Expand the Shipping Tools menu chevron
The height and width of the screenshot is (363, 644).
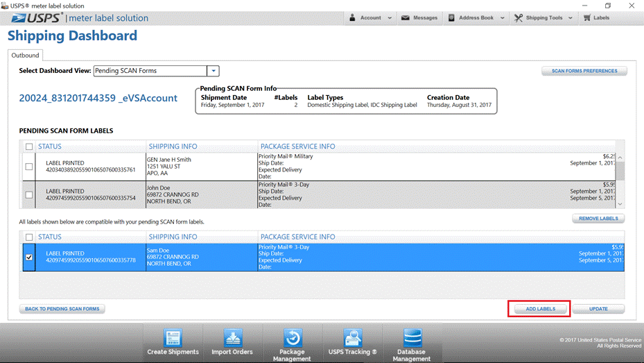click(x=570, y=18)
